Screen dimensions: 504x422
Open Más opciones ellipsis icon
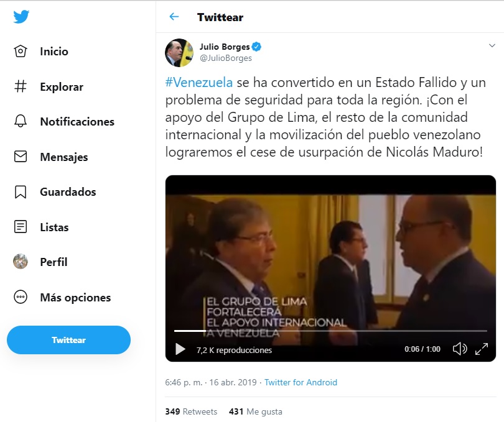(x=21, y=297)
